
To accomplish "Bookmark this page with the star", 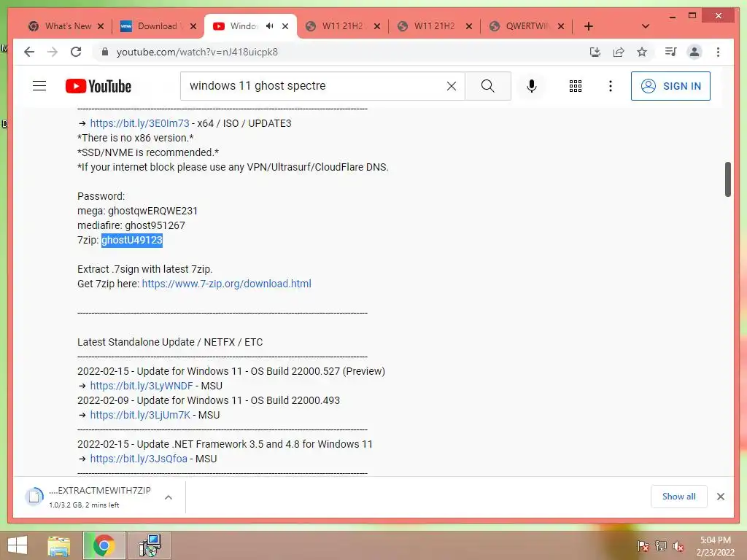I will (642, 52).
